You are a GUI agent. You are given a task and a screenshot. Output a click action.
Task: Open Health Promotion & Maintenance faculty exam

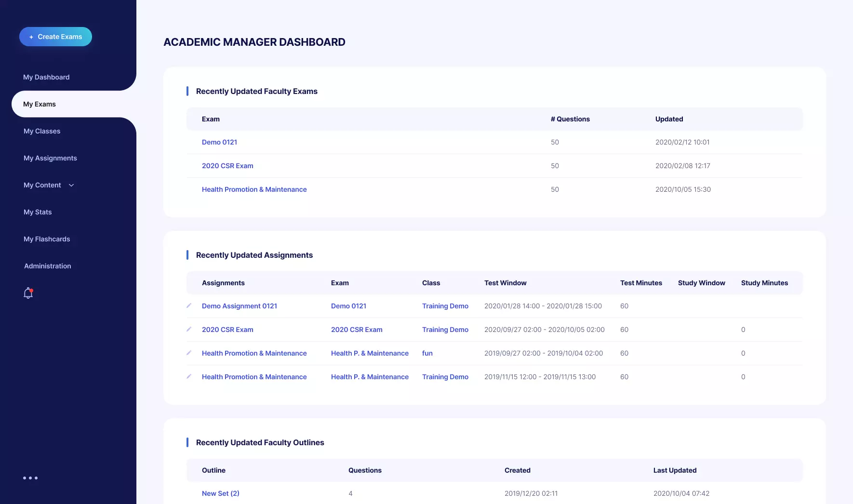[254, 189]
